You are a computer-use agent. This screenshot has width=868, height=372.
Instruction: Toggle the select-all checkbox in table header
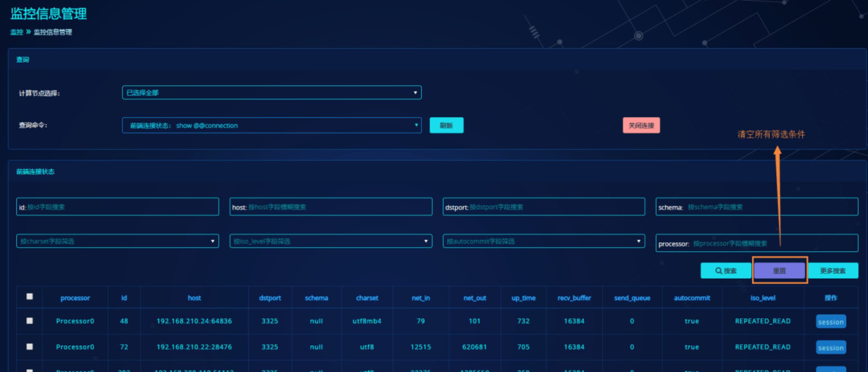[x=30, y=296]
